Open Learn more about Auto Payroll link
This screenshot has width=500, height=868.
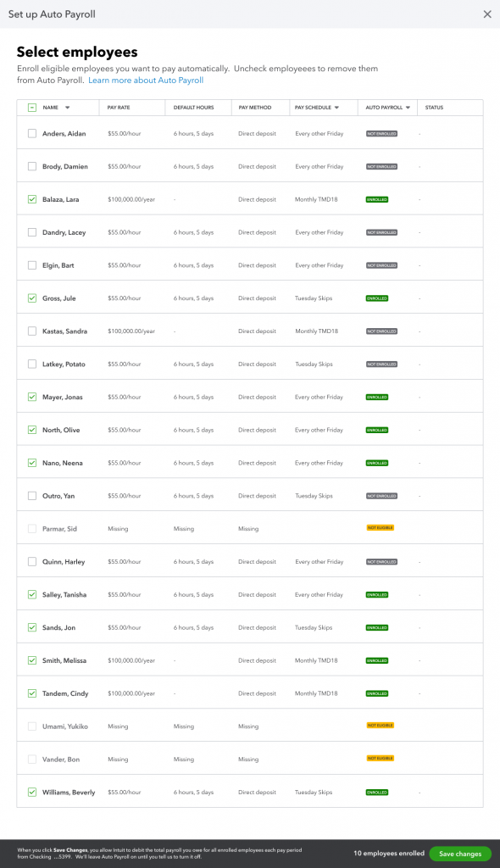point(146,81)
